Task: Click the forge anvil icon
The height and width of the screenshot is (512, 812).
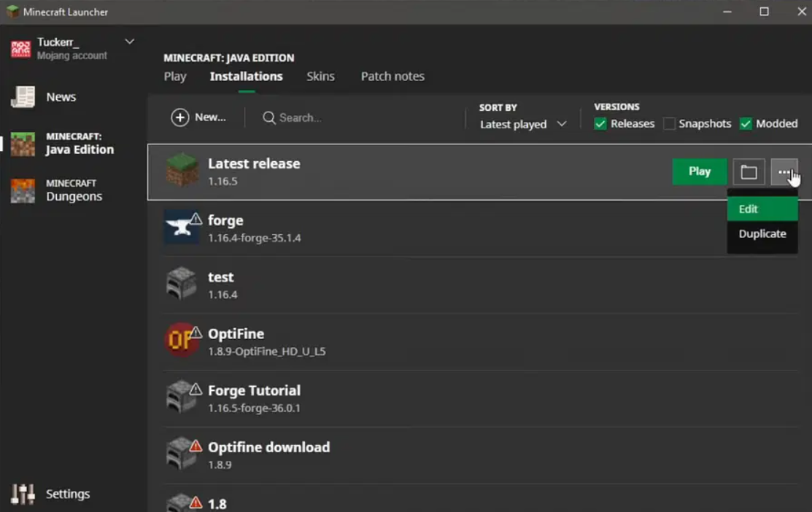Action: click(x=181, y=228)
